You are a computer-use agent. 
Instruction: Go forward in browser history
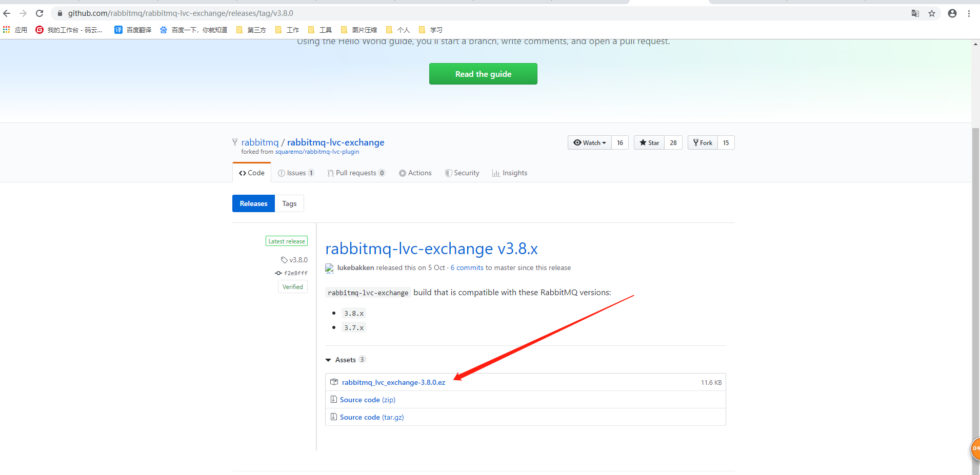[x=23, y=13]
